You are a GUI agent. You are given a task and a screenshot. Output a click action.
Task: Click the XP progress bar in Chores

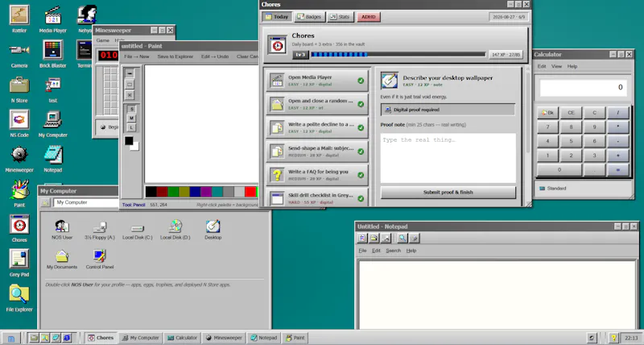[398, 54]
